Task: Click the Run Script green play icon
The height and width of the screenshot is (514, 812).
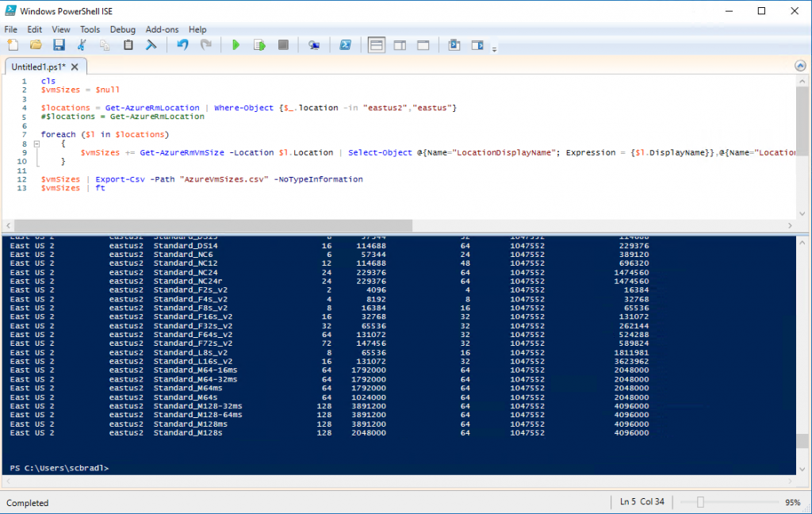Action: coord(236,45)
